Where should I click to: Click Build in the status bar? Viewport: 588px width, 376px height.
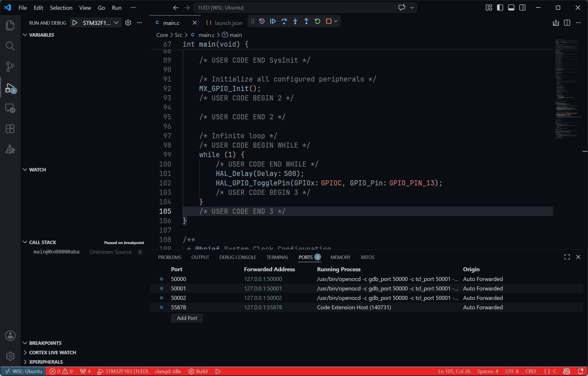[x=198, y=371]
